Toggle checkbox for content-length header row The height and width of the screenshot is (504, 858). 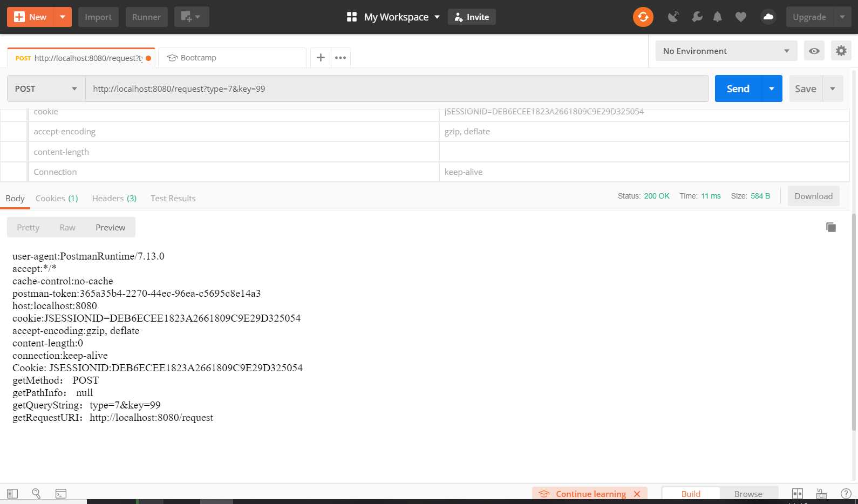[14, 152]
